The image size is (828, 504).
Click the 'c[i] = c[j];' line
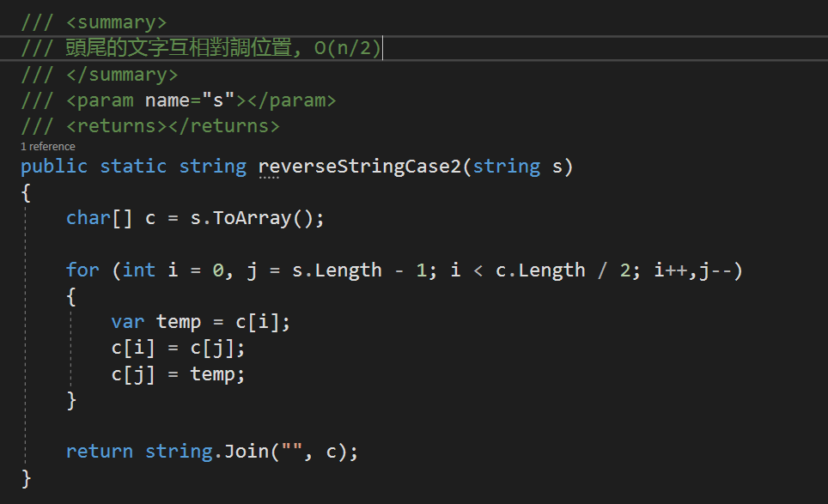[x=178, y=349]
